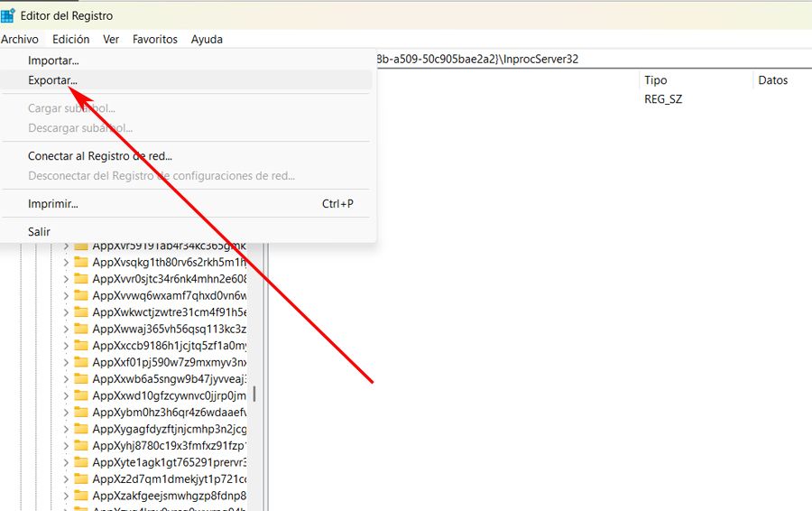The height and width of the screenshot is (511, 812).
Task: Expand the AppXvvr0sjtc34r6nk4mhn2e608 key
Action: (66, 279)
